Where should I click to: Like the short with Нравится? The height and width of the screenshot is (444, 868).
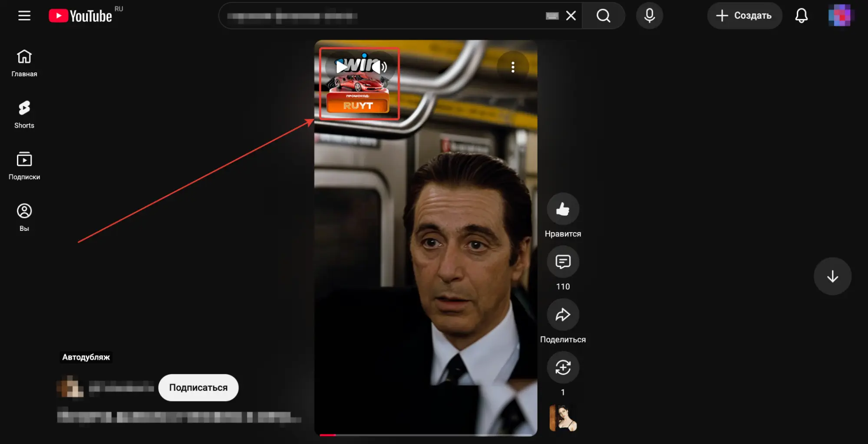tap(563, 209)
